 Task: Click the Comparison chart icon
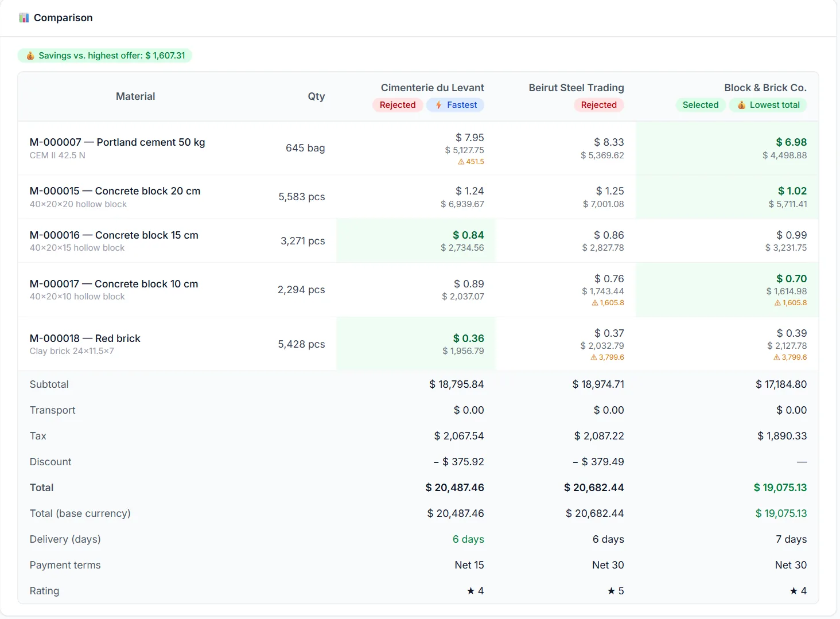pyautogui.click(x=24, y=18)
